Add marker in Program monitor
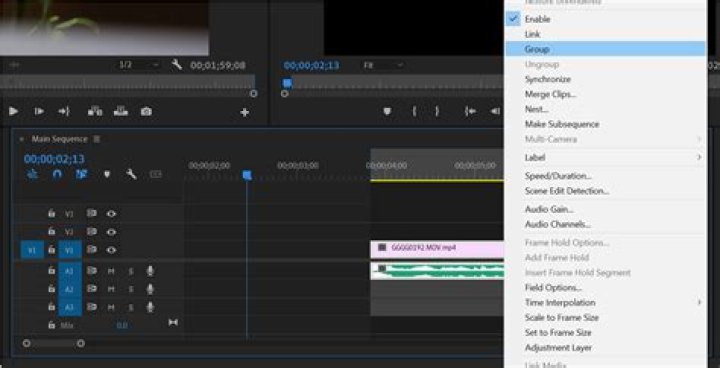The width and height of the screenshot is (720, 368). [387, 111]
